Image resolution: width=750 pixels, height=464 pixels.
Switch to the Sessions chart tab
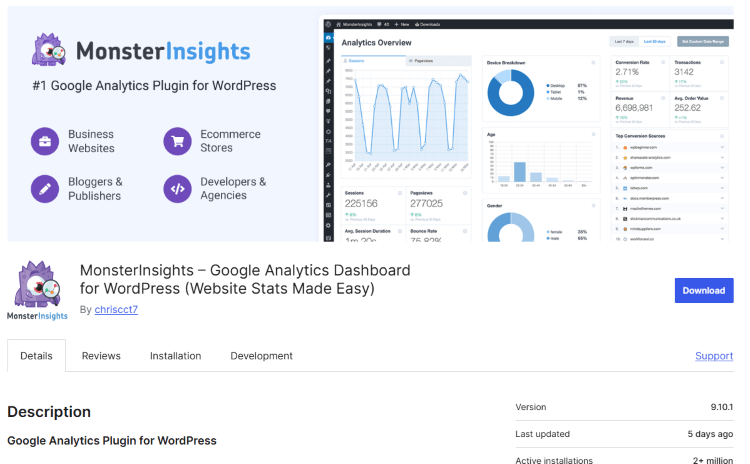tap(373, 61)
